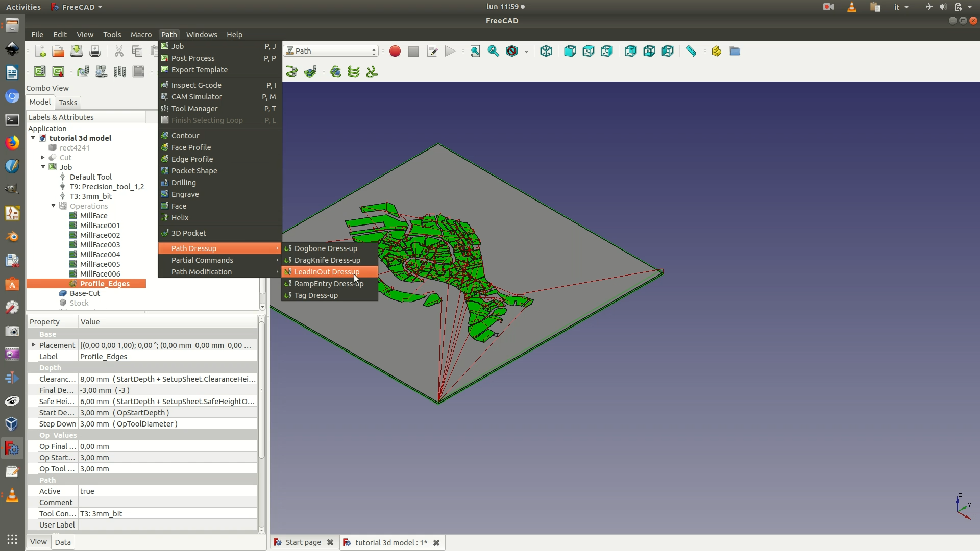Collapse the Operations tree node

click(53, 206)
